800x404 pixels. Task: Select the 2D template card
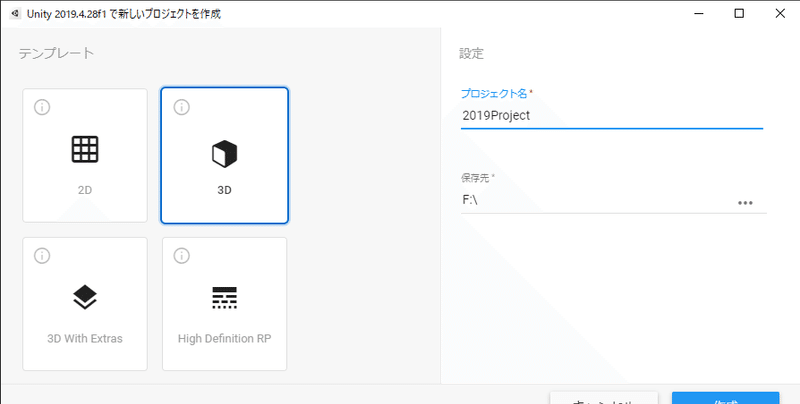[85, 156]
